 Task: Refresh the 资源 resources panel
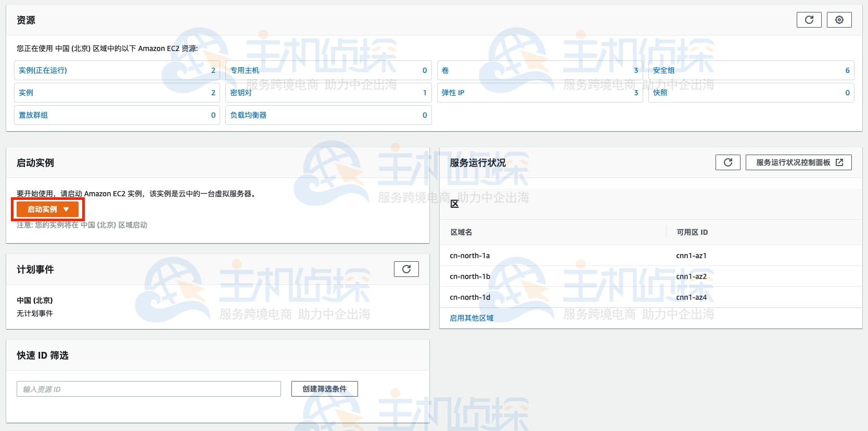[809, 20]
